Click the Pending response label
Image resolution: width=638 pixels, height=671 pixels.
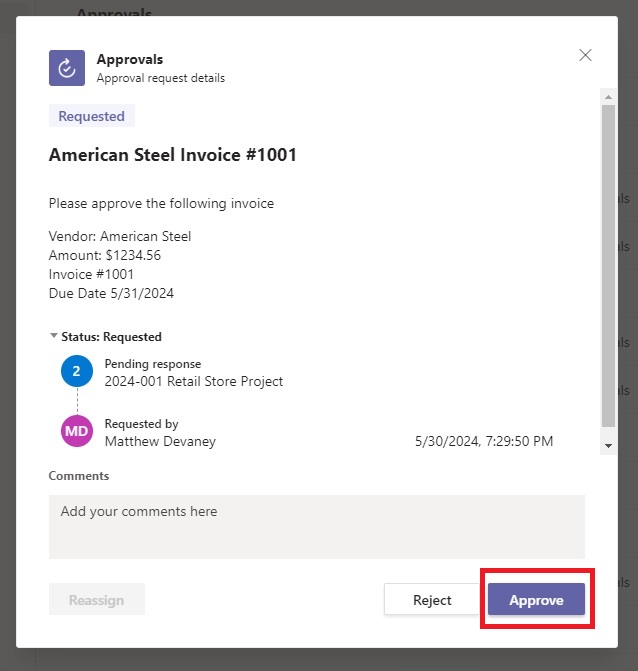point(153,364)
